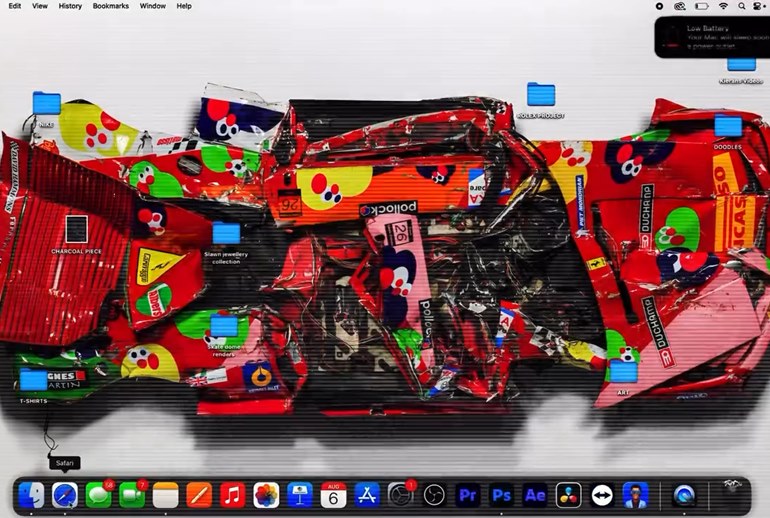The width and height of the screenshot is (770, 518).
Task: Show battery status in menu bar
Action: 702,6
